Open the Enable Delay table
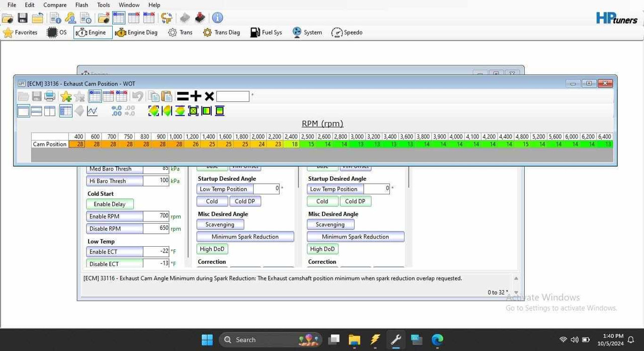 pyautogui.click(x=110, y=204)
